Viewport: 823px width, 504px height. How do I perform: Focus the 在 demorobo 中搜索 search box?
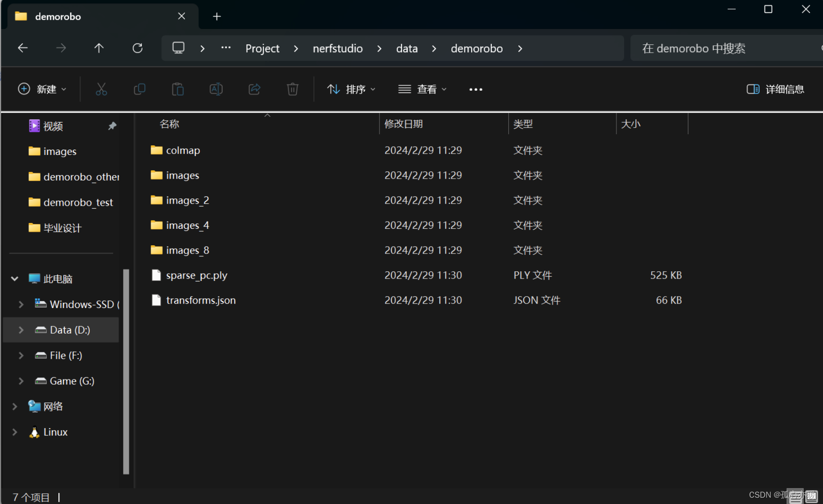coord(726,48)
